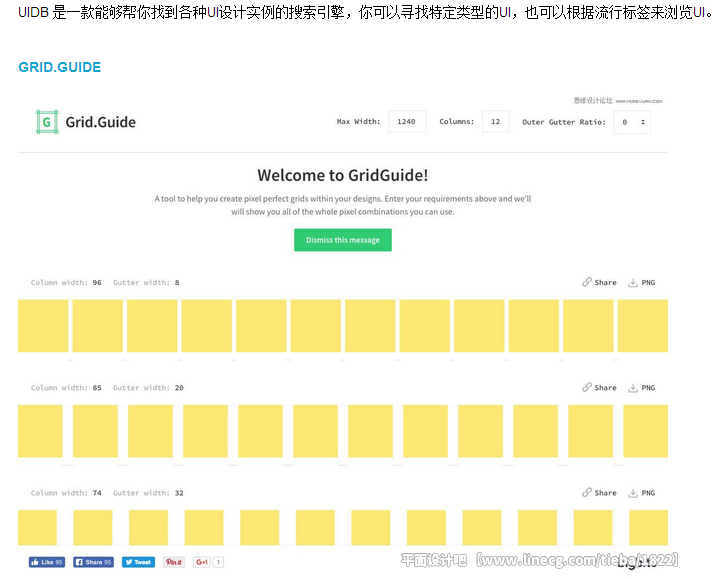Click the link icon in the 85 width row
This screenshot has height=579, width=719.
(x=587, y=387)
